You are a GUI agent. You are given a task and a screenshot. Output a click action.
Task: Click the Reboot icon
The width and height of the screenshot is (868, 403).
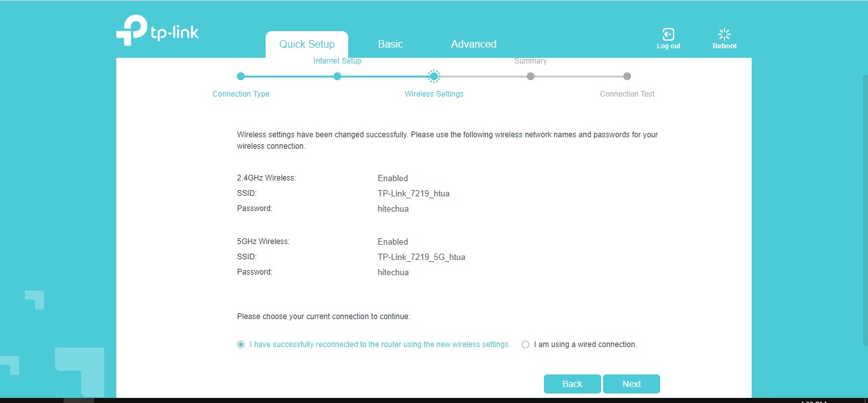pos(724,34)
